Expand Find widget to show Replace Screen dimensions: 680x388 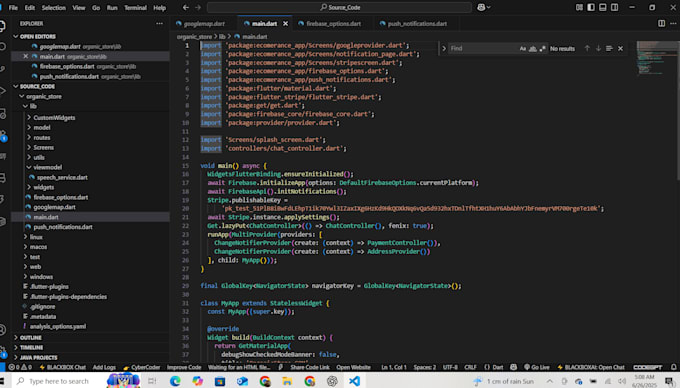pos(444,49)
